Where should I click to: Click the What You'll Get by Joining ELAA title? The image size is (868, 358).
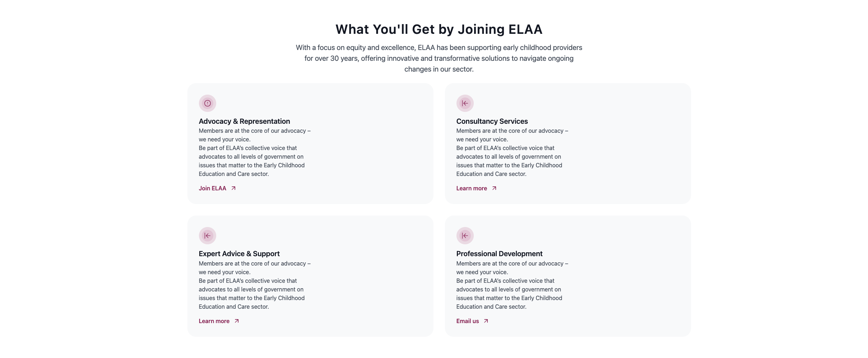[x=438, y=29]
